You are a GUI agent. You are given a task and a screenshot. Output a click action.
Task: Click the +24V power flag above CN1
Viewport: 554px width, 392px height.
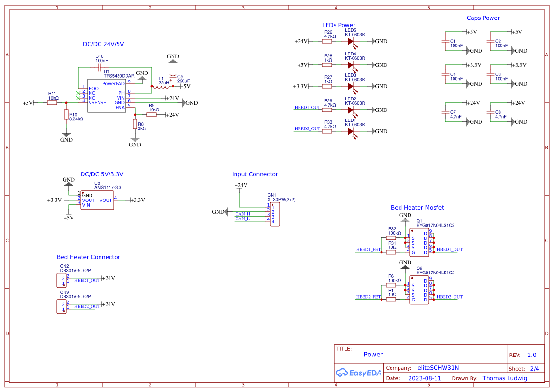tap(240, 186)
